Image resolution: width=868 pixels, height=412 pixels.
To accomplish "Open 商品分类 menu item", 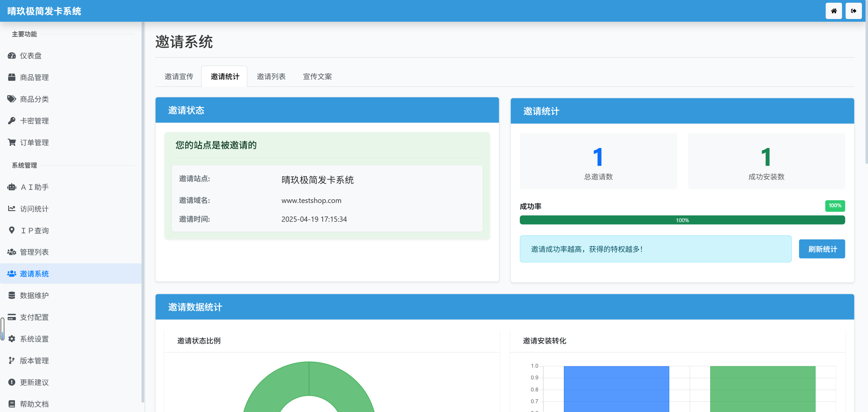I will 71,99.
